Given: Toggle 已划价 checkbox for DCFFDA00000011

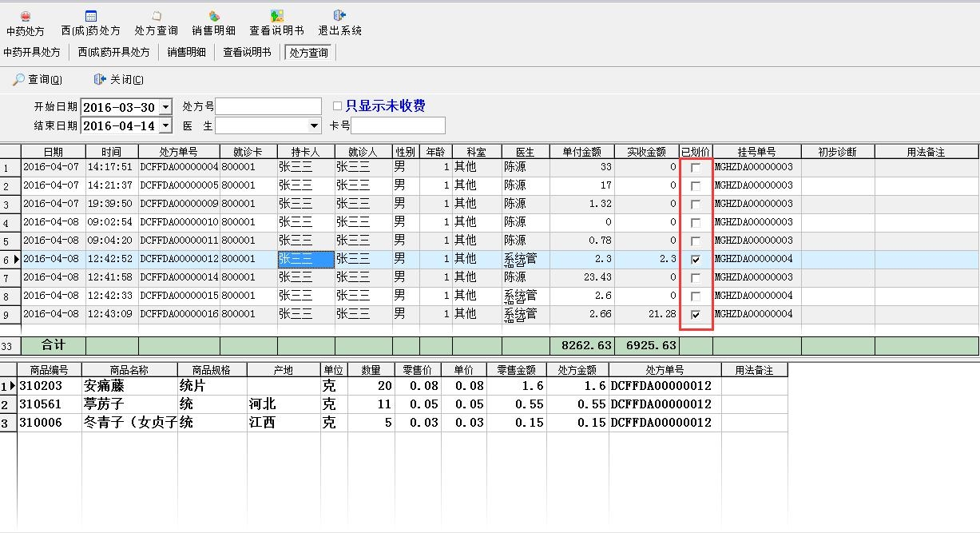Looking at the screenshot, I should tap(696, 241).
